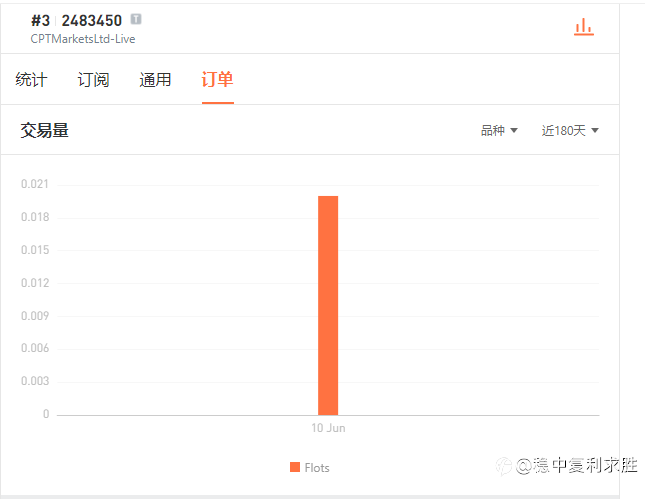Open the 品种 dropdown

coord(499,130)
